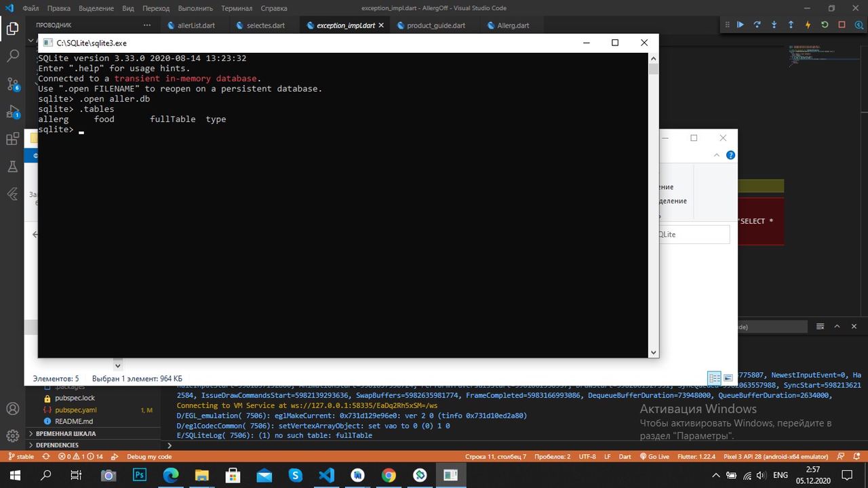Click the Explorer panel more actions ellipsis
868x488 pixels.
[x=147, y=25]
